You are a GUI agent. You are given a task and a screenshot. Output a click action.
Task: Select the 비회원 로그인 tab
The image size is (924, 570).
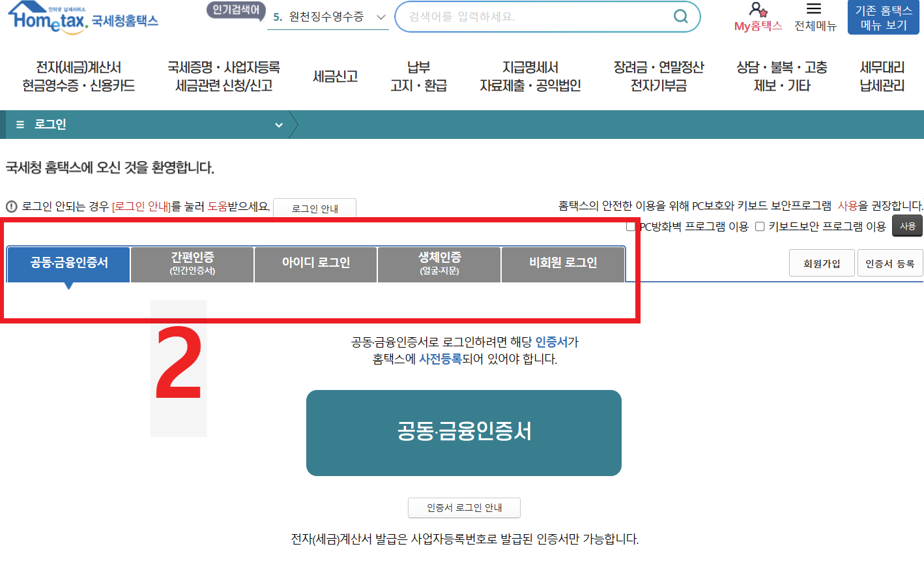tap(562, 264)
